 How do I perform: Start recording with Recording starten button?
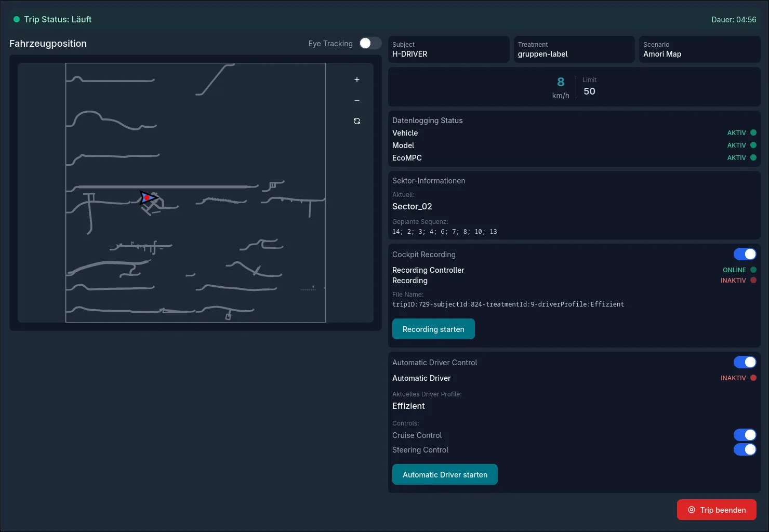point(433,329)
